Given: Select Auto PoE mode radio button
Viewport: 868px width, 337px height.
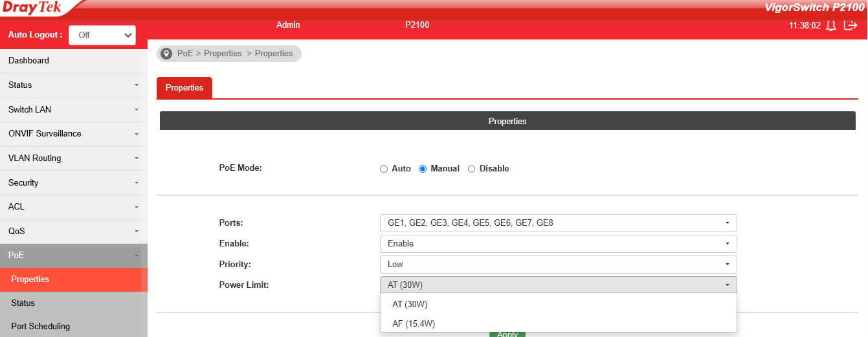Looking at the screenshot, I should [384, 169].
